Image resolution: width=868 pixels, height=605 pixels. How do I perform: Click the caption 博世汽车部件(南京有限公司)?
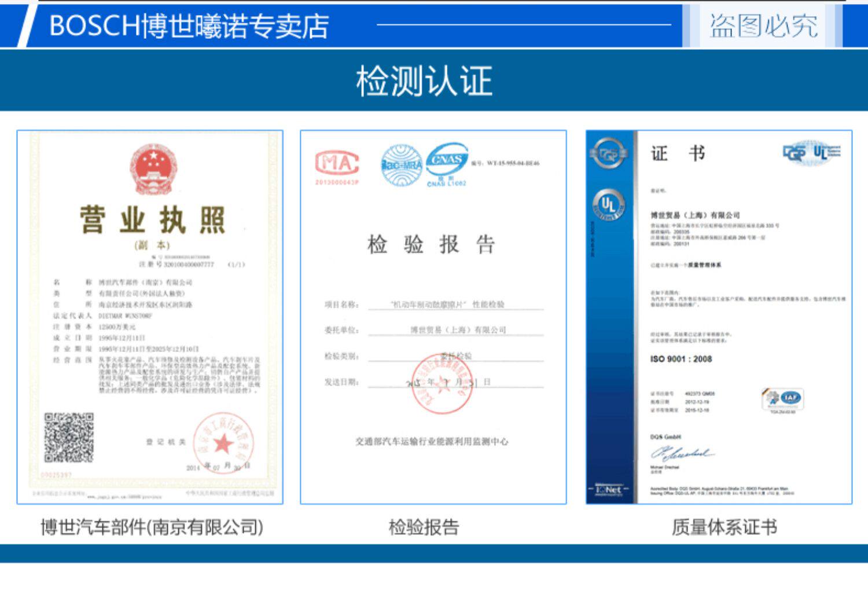(x=152, y=527)
